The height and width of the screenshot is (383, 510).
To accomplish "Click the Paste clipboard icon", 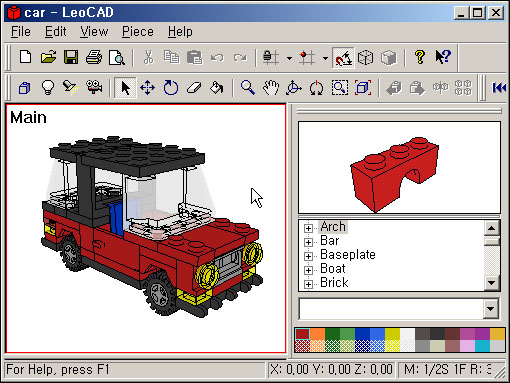I will [194, 57].
